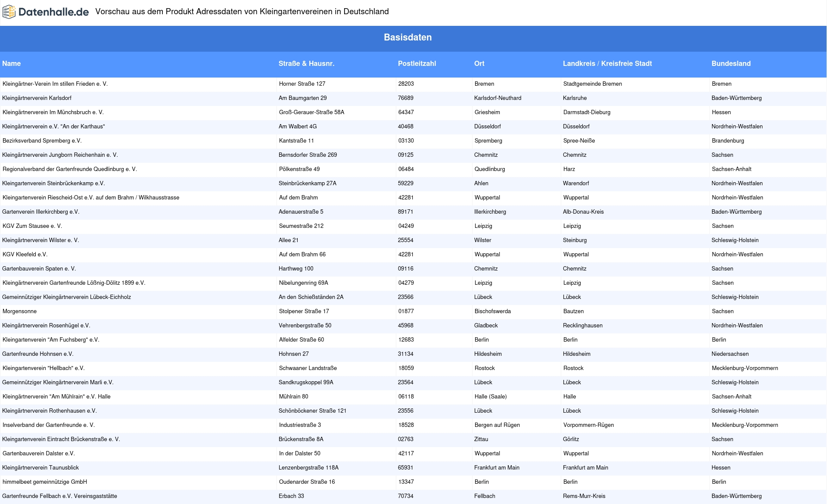The image size is (827, 504).
Task: Click the Niedersachsen state cell
Action: 730,354
